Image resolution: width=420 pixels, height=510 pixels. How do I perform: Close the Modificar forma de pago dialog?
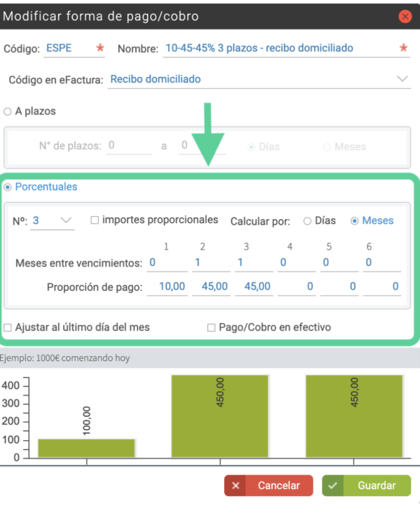pyautogui.click(x=404, y=15)
